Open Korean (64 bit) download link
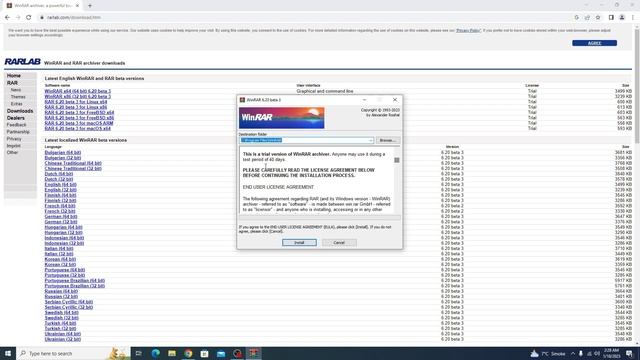The height and width of the screenshot is (360, 640). [60, 259]
